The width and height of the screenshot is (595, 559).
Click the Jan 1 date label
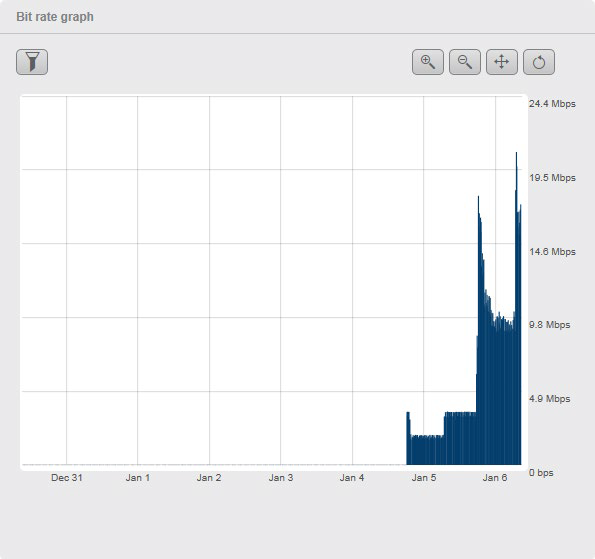coord(138,478)
